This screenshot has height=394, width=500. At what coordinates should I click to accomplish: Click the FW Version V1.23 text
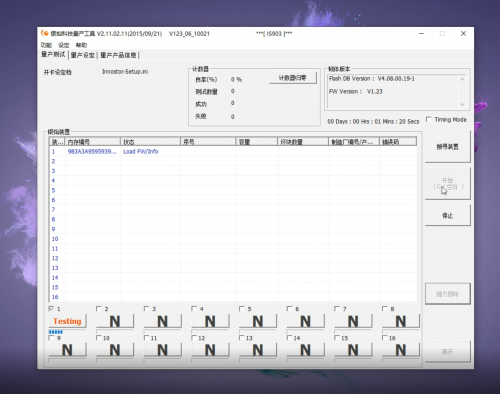click(x=356, y=91)
